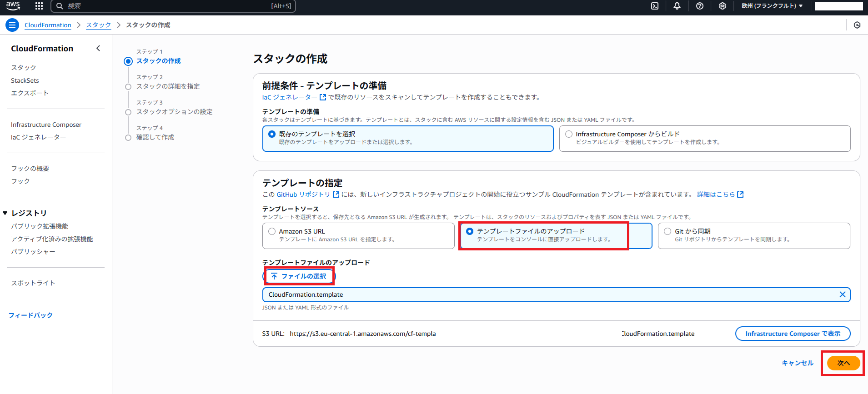Toggle the side navigation hamburger icon

click(12, 25)
